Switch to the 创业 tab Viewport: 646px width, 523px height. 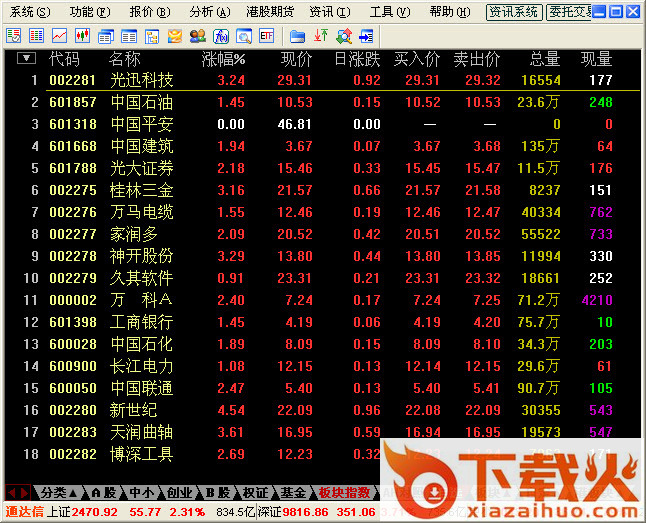click(179, 492)
